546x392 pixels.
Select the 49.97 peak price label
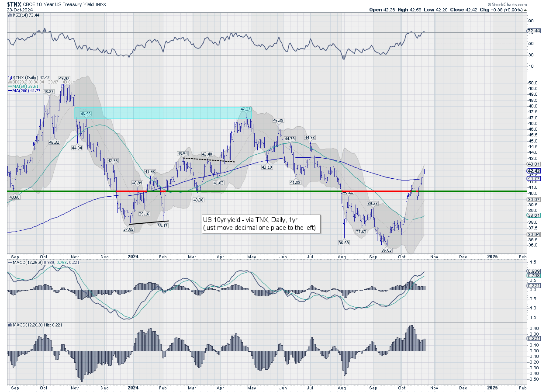(x=65, y=79)
